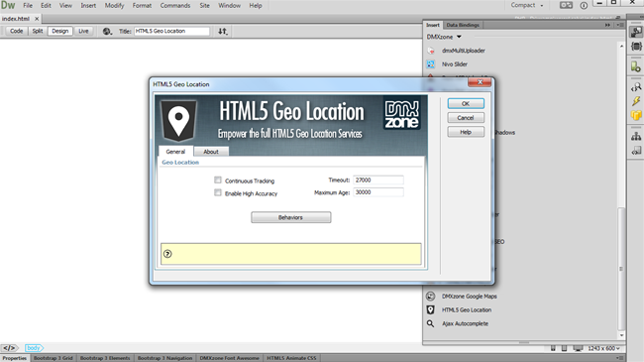Open the Insert panel options menu
Image resolution: width=644 pixels, height=362 pixels.
tap(620, 25)
